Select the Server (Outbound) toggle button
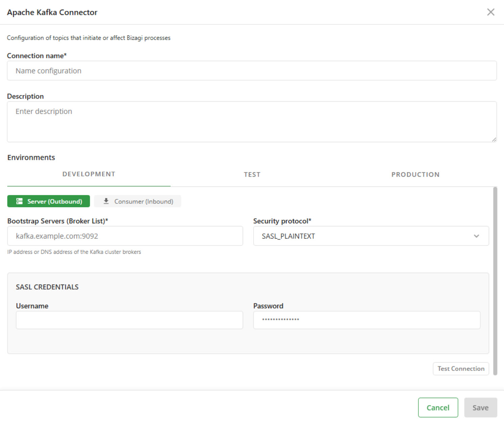The image size is (504, 423). pyautogui.click(x=49, y=201)
